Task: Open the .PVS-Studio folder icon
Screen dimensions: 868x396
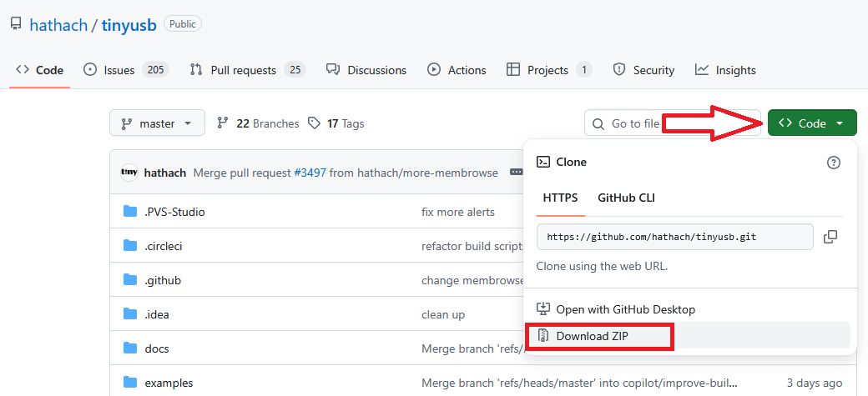Action: pyautogui.click(x=130, y=212)
